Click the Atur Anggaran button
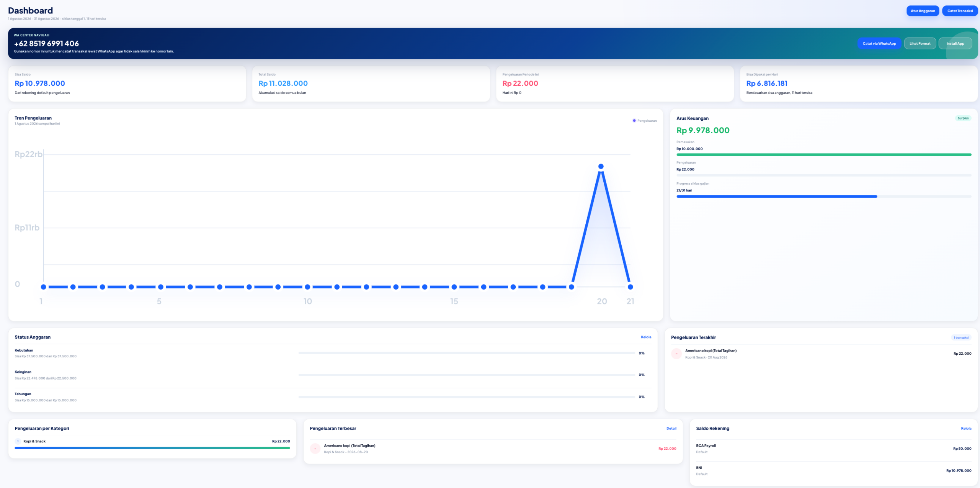 click(922, 11)
